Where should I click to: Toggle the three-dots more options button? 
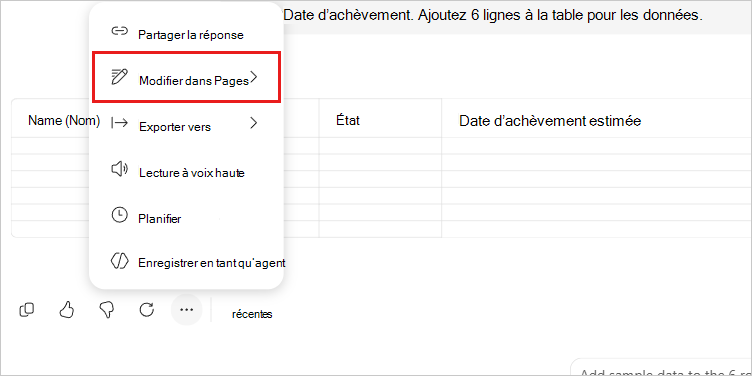[187, 310]
